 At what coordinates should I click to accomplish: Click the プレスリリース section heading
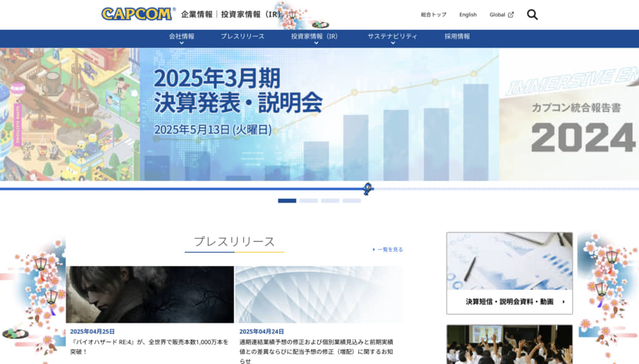click(x=235, y=241)
